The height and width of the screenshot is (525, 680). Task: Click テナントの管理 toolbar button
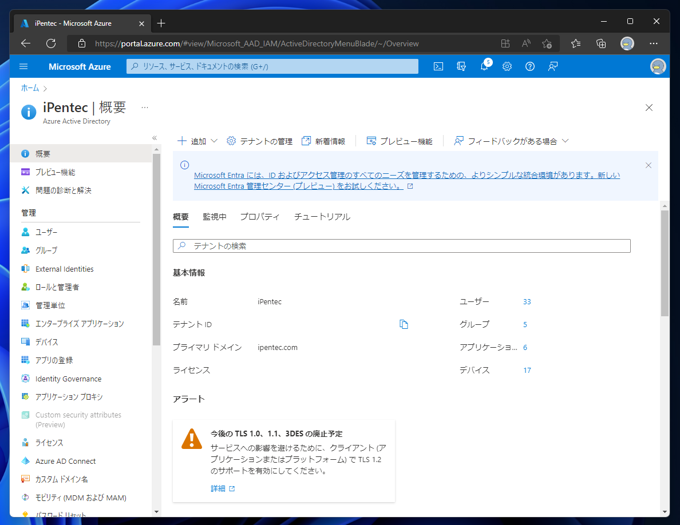click(259, 141)
